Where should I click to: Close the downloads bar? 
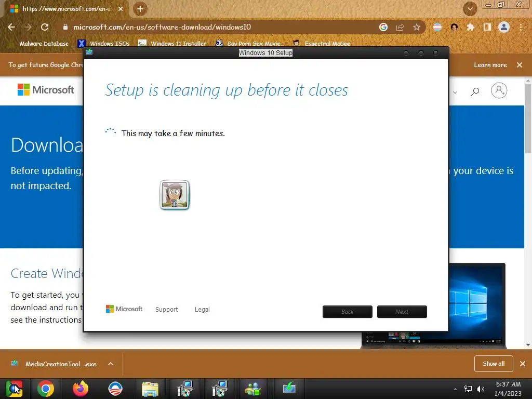(x=523, y=364)
